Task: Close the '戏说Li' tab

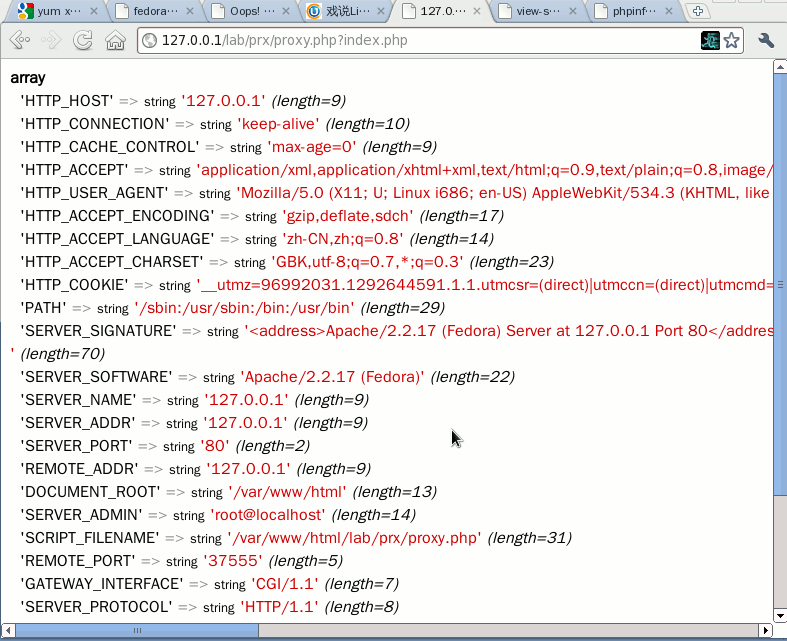Action: [x=381, y=11]
